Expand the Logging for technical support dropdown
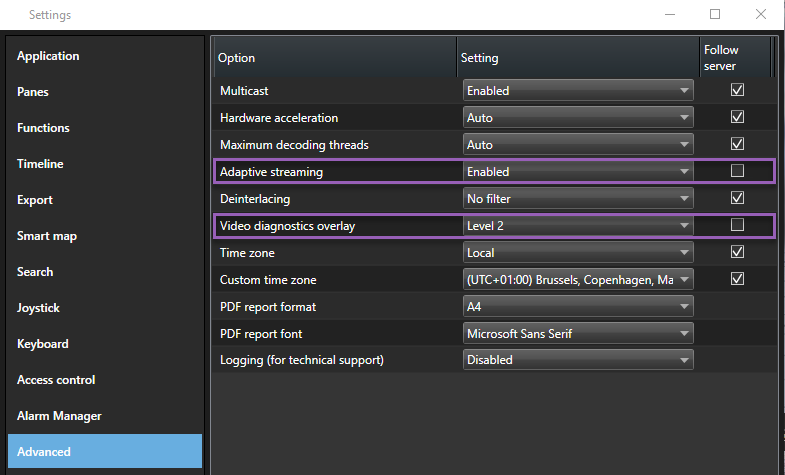This screenshot has width=785, height=475. pyautogui.click(x=578, y=360)
